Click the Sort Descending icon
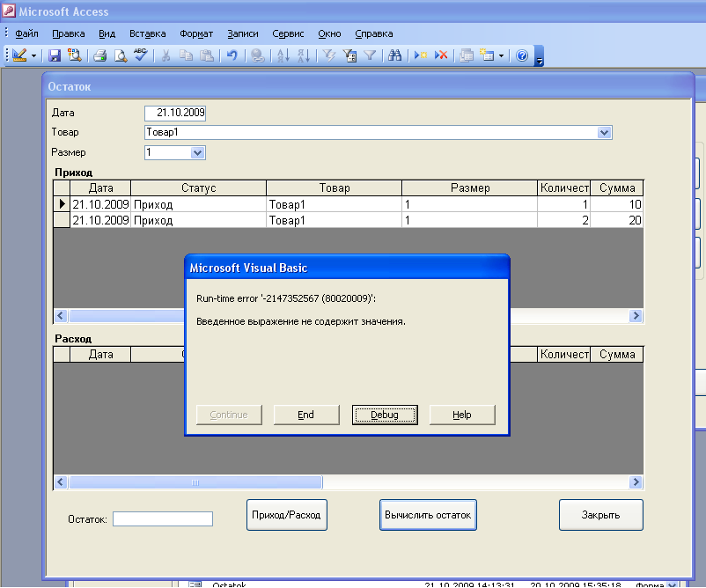This screenshot has width=706, height=588. 304,55
